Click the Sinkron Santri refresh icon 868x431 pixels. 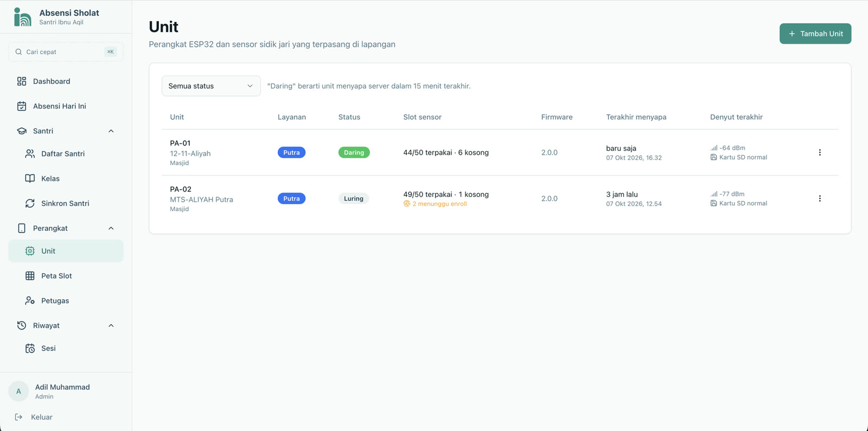pos(30,204)
